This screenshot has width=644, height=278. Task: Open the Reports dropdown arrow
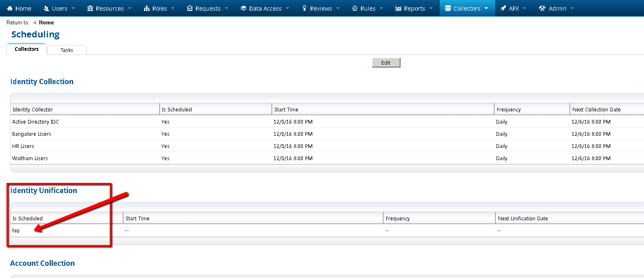click(x=431, y=9)
